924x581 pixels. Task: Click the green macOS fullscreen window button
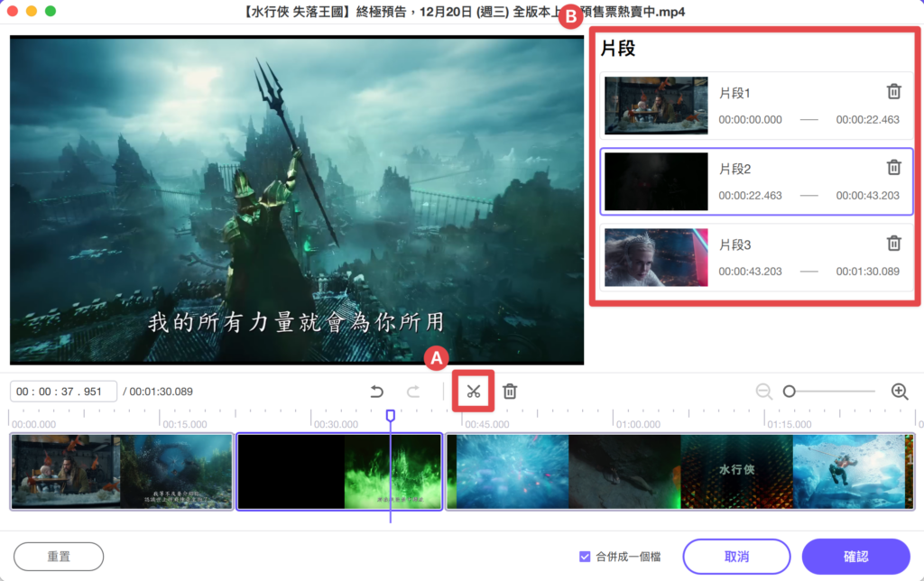click(x=51, y=11)
